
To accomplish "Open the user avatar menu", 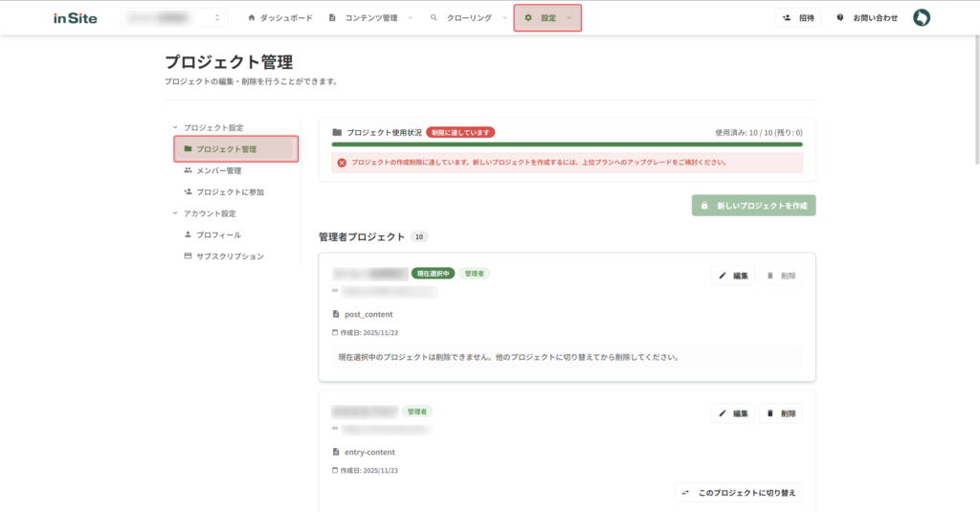I will click(x=922, y=17).
